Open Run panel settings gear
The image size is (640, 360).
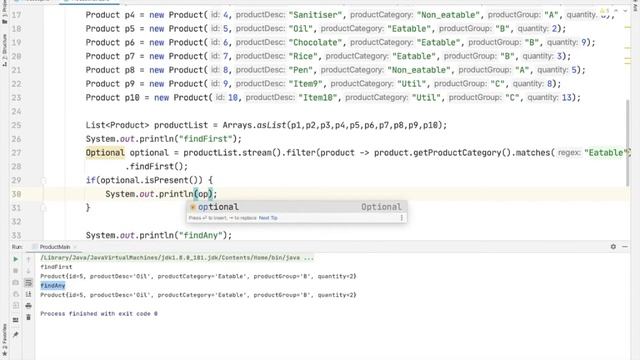(613, 247)
